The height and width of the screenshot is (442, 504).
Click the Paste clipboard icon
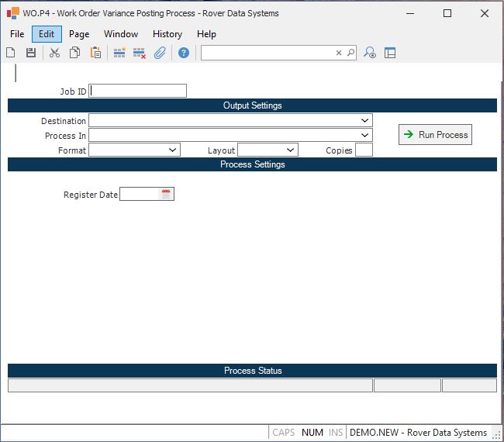click(95, 53)
